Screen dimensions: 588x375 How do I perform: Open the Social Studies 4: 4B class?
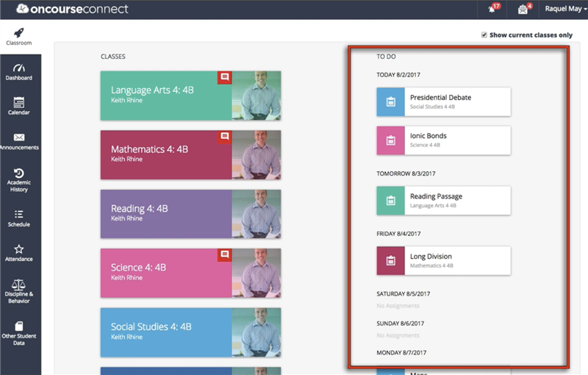[x=190, y=332]
